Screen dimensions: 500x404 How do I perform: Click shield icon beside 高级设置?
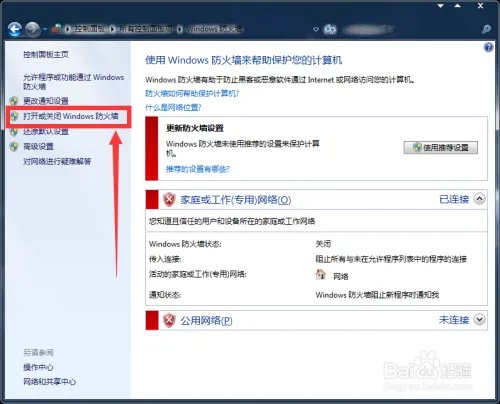[x=14, y=146]
